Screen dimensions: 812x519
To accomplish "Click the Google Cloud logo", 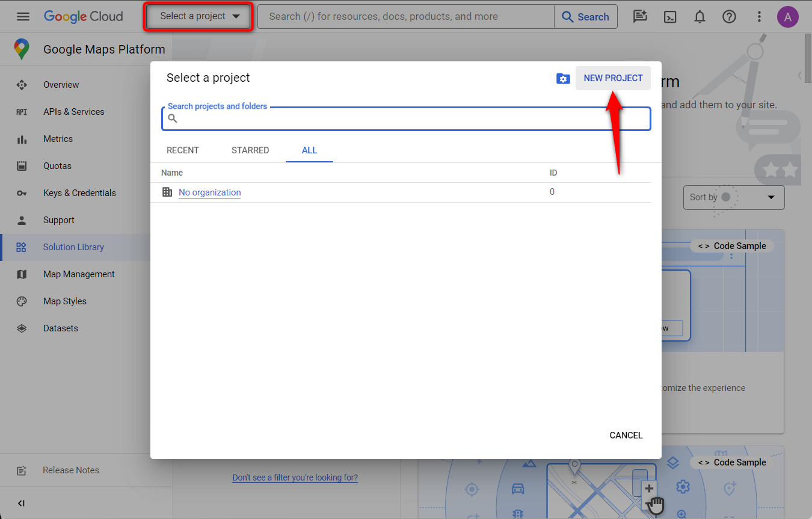I will click(83, 16).
